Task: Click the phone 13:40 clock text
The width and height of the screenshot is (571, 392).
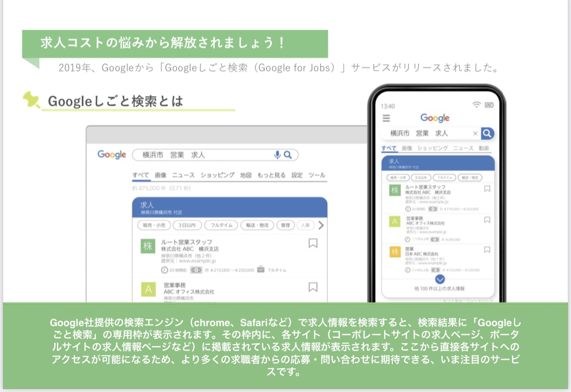Action: pyautogui.click(x=387, y=106)
